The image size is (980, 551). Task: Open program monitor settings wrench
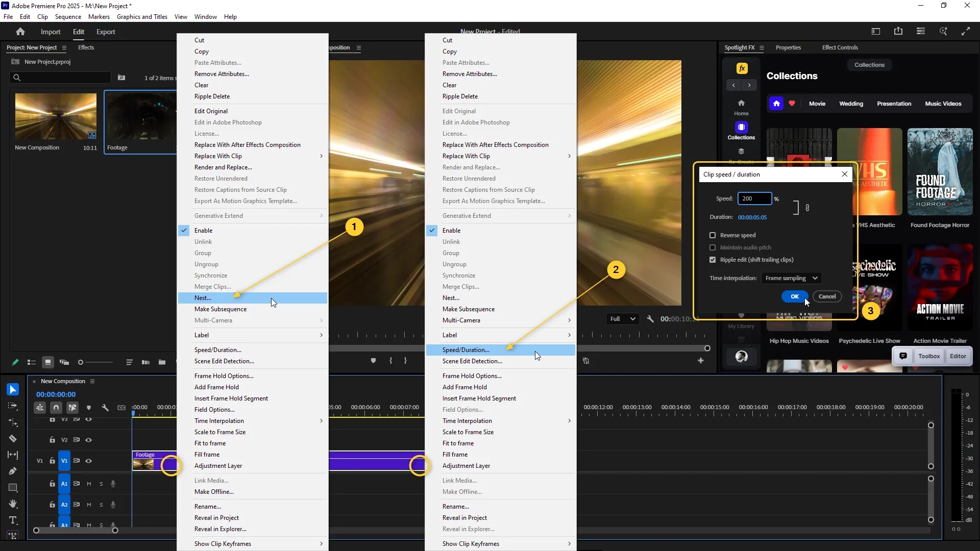(x=650, y=319)
